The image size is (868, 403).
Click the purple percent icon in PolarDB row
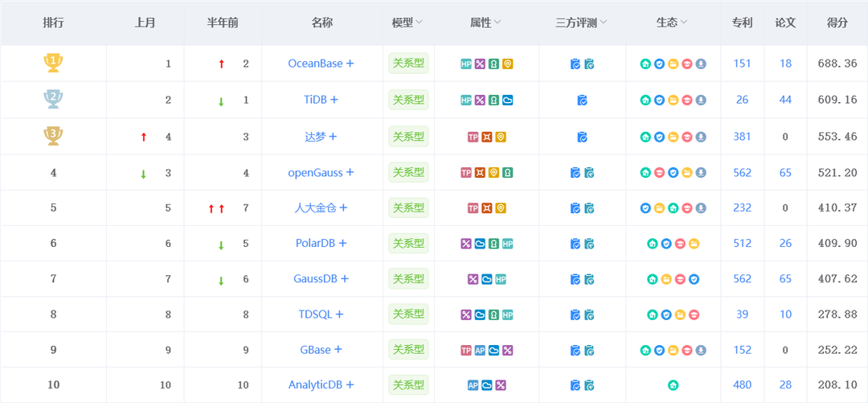point(466,244)
